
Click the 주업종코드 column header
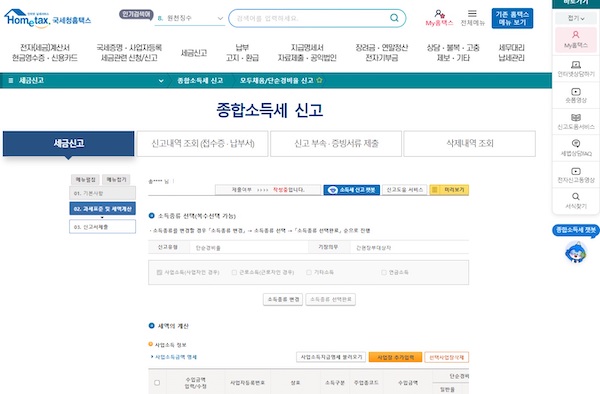pyautogui.click(x=367, y=383)
